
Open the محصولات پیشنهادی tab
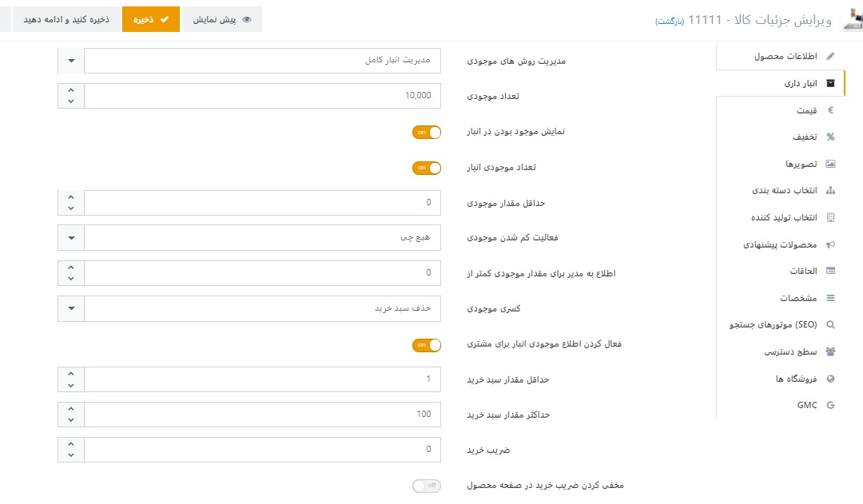tap(781, 244)
